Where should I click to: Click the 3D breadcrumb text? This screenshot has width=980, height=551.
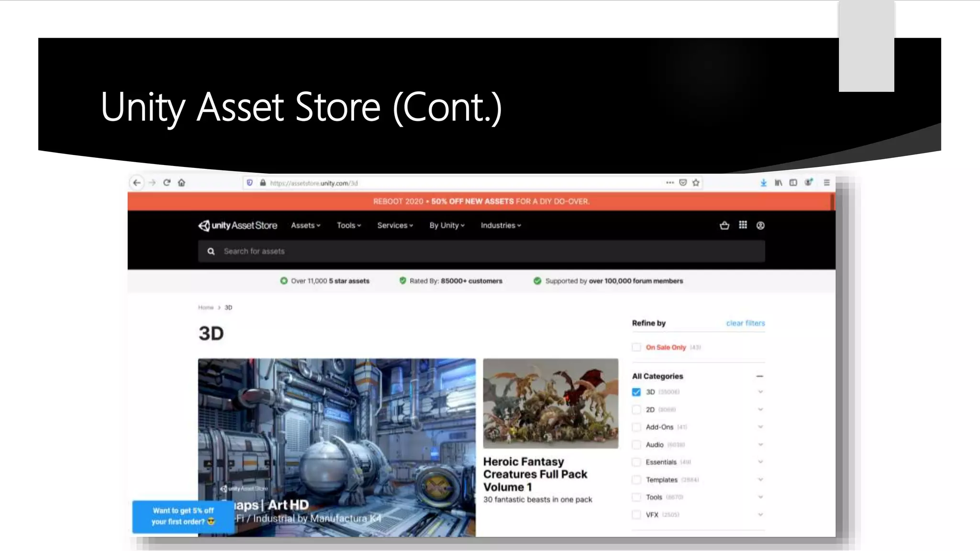coord(228,308)
